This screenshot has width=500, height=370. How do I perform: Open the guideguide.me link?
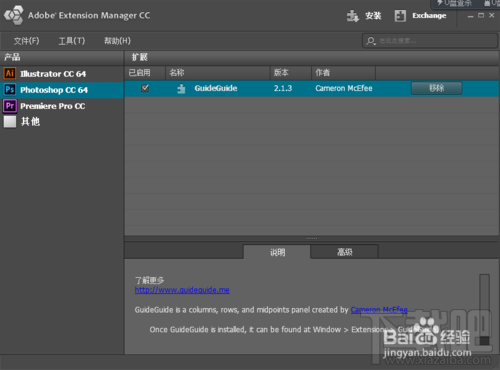[182, 290]
